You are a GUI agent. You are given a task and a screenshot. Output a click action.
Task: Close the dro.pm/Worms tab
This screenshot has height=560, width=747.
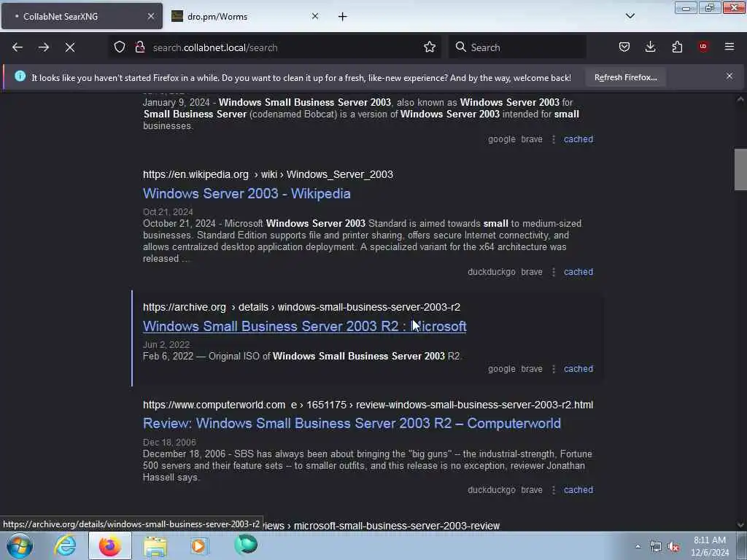coord(315,16)
